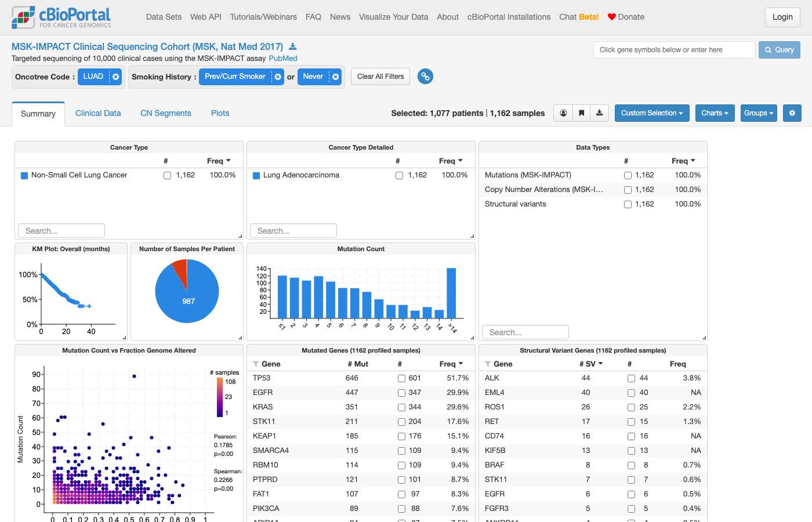This screenshot has height=522, width=812.
Task: Select the ROS1 structural variant checkbox
Action: coord(631,407)
